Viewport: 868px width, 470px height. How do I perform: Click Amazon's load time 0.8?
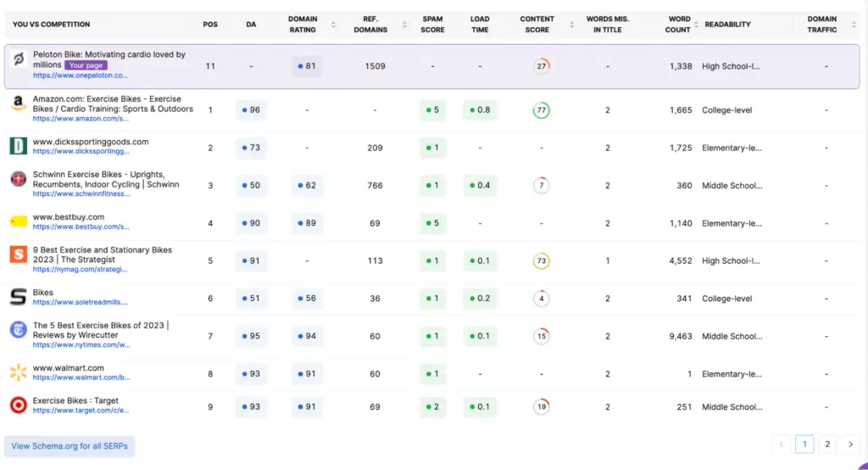[480, 109]
